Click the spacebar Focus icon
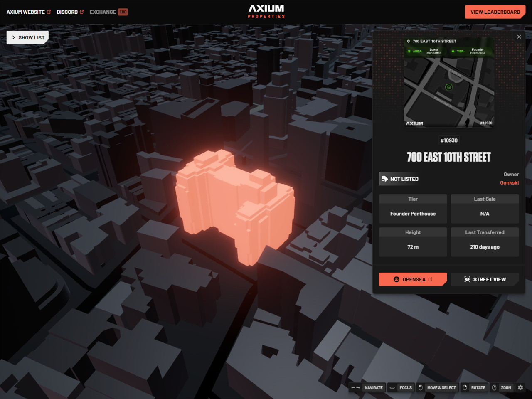 (392, 388)
